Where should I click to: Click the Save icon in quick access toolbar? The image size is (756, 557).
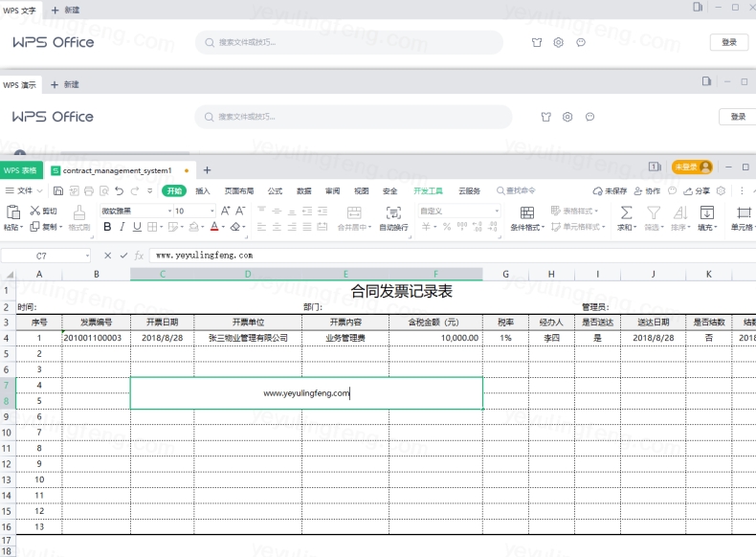[x=58, y=191]
